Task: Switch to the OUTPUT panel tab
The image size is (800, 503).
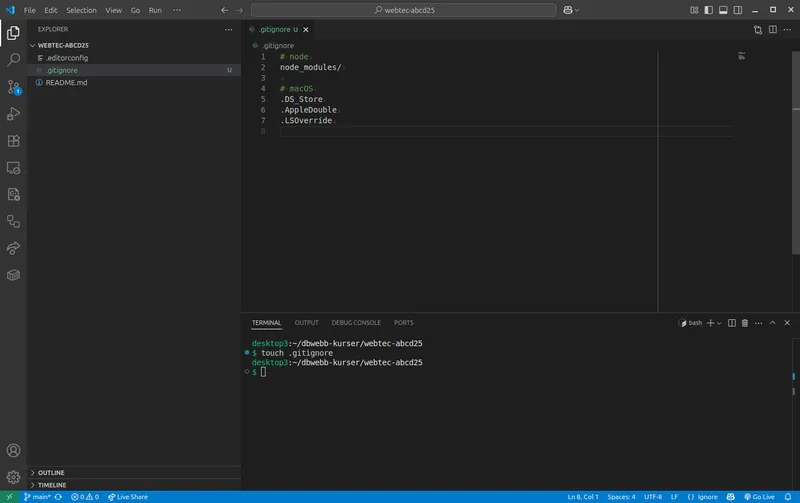Action: (307, 323)
